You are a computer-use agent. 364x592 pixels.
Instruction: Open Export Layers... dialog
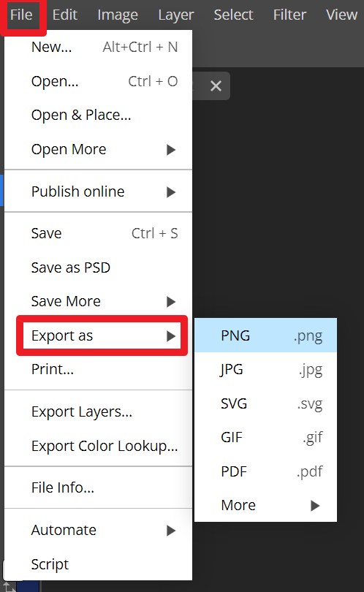(x=98, y=412)
